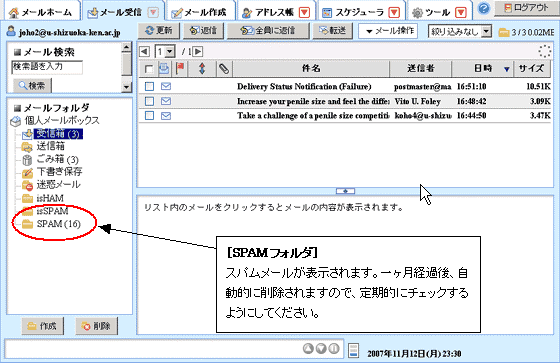Select the isHAM folder
560x363 pixels.
coord(50,198)
